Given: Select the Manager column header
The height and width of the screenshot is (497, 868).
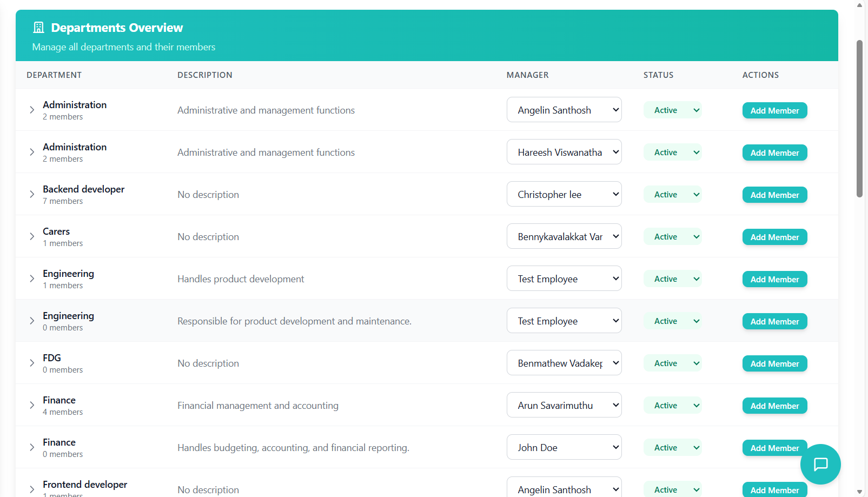Looking at the screenshot, I should tap(527, 75).
